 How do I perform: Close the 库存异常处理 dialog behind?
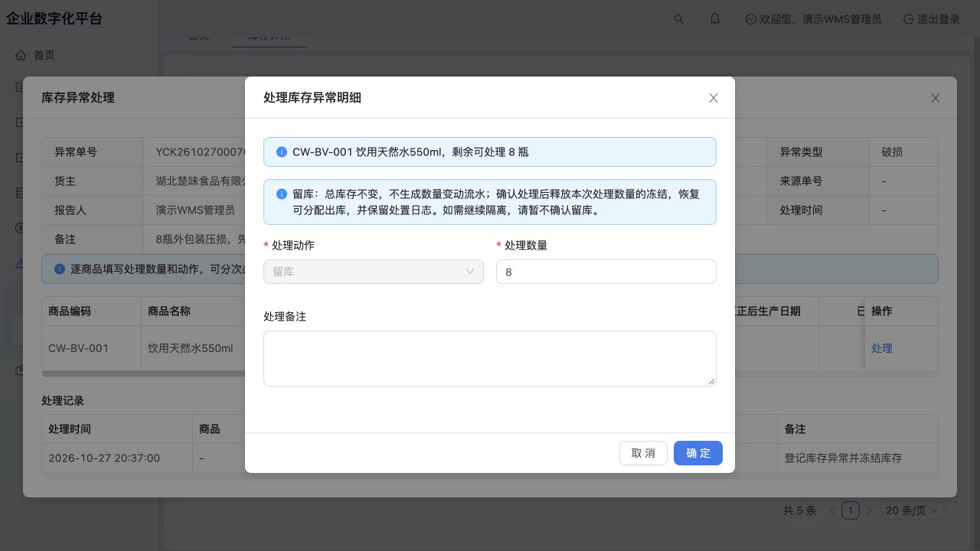tap(936, 98)
